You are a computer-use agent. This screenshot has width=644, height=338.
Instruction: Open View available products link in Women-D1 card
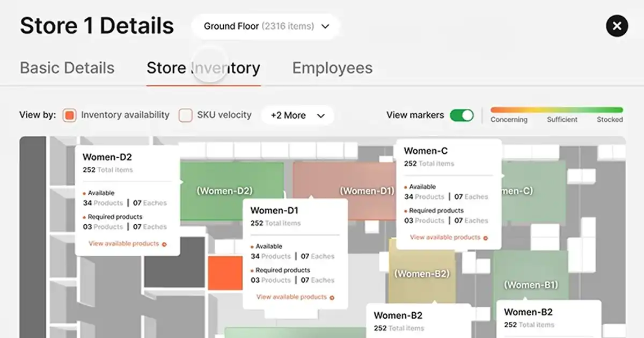tap(291, 297)
